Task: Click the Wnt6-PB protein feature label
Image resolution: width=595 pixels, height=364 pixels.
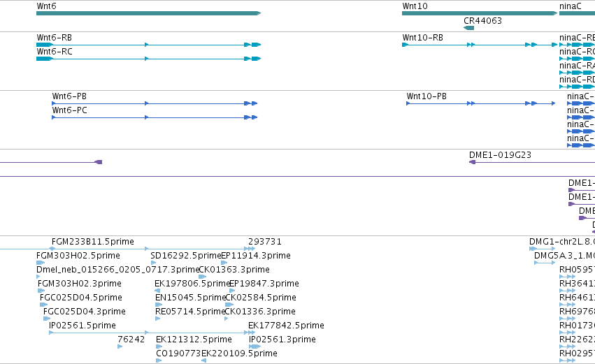Action: coord(69,96)
